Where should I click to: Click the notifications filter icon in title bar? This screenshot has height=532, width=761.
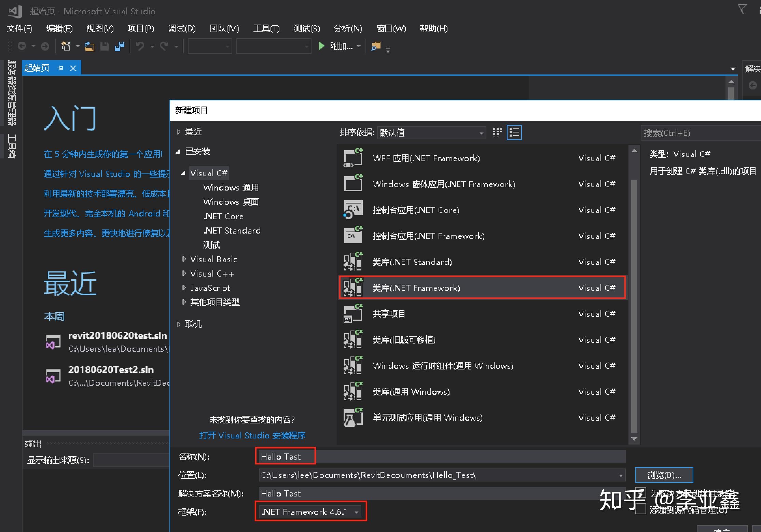tap(742, 9)
